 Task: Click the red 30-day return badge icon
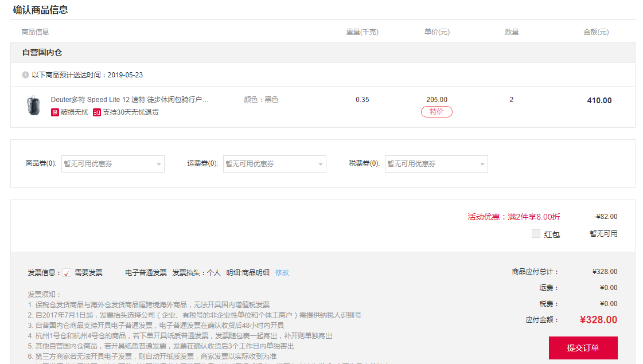pos(97,112)
